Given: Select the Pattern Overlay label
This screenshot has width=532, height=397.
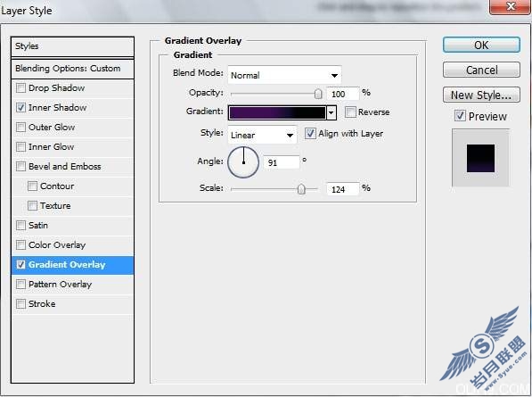Looking at the screenshot, I should (60, 285).
